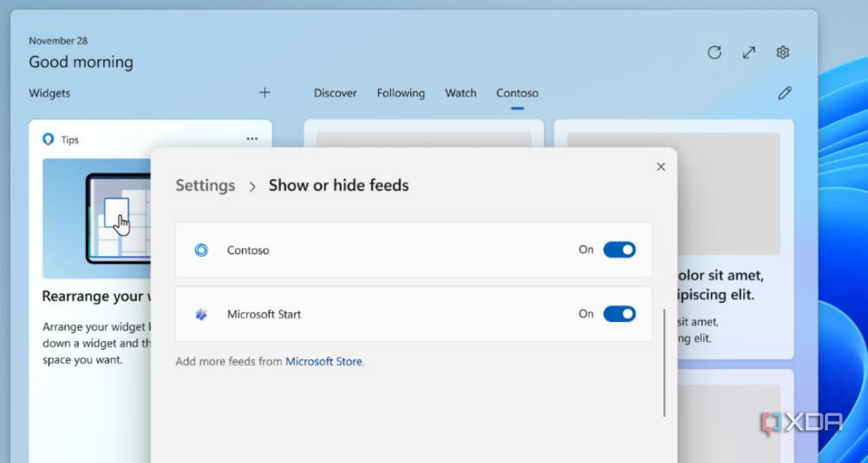Click the refresh feed icon
868x463 pixels.
714,53
